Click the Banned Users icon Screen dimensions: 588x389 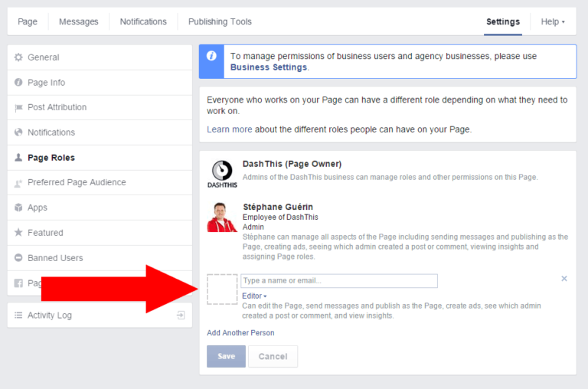(18, 258)
